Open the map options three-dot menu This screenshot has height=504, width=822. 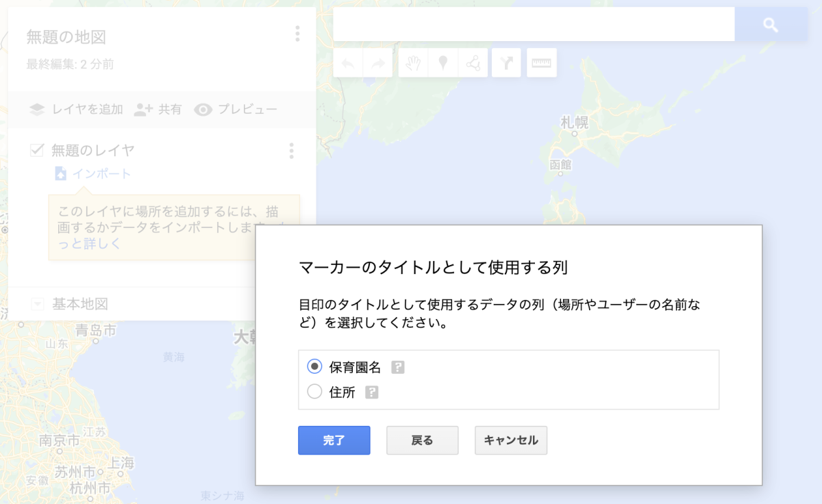point(297,34)
